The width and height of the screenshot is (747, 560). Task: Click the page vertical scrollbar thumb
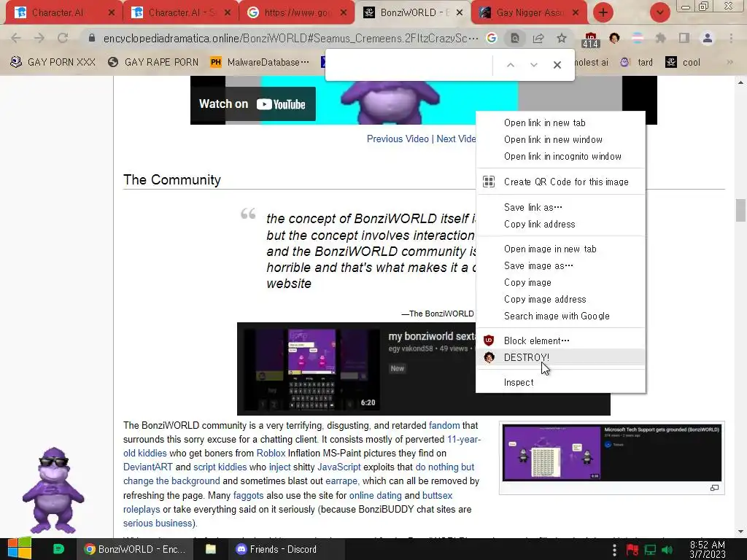[x=740, y=211]
